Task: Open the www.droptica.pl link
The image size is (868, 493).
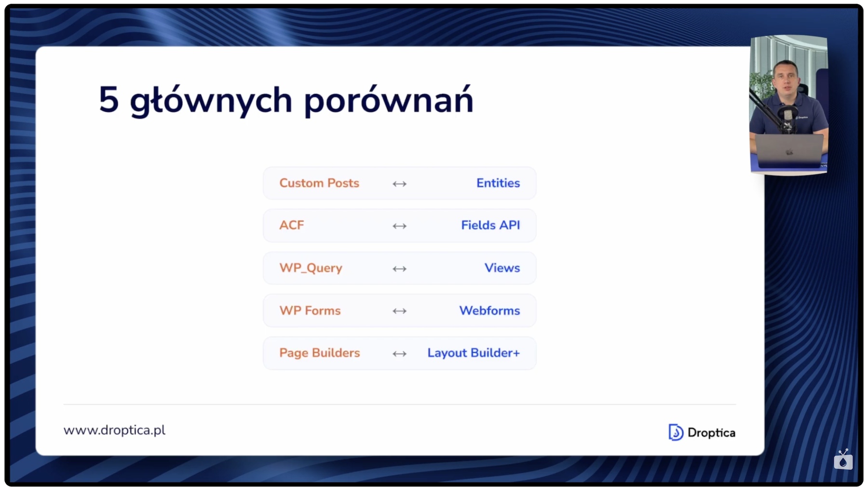Action: [x=114, y=430]
